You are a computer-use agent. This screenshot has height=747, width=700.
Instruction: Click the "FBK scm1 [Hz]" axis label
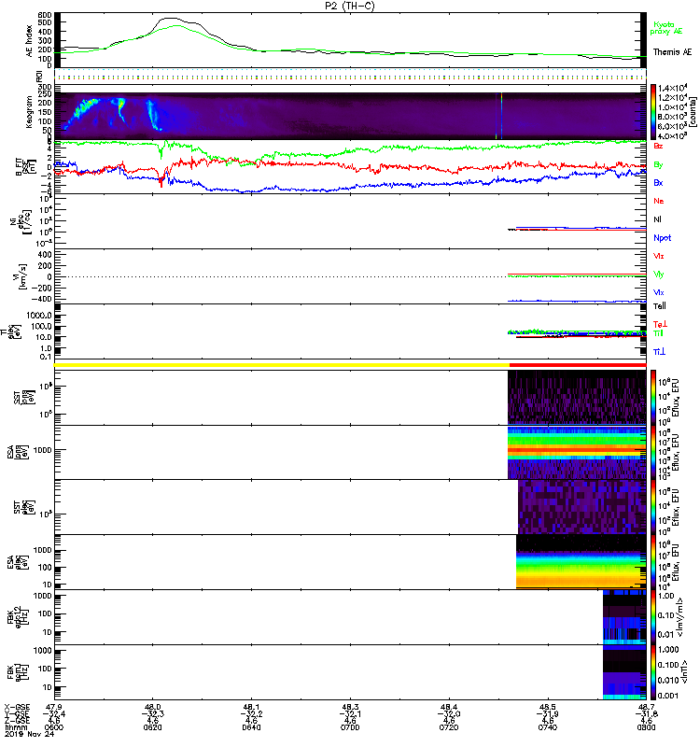click(19, 672)
